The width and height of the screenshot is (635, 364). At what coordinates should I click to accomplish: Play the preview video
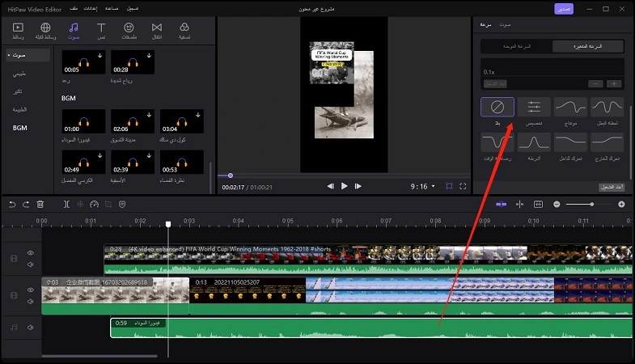click(345, 186)
